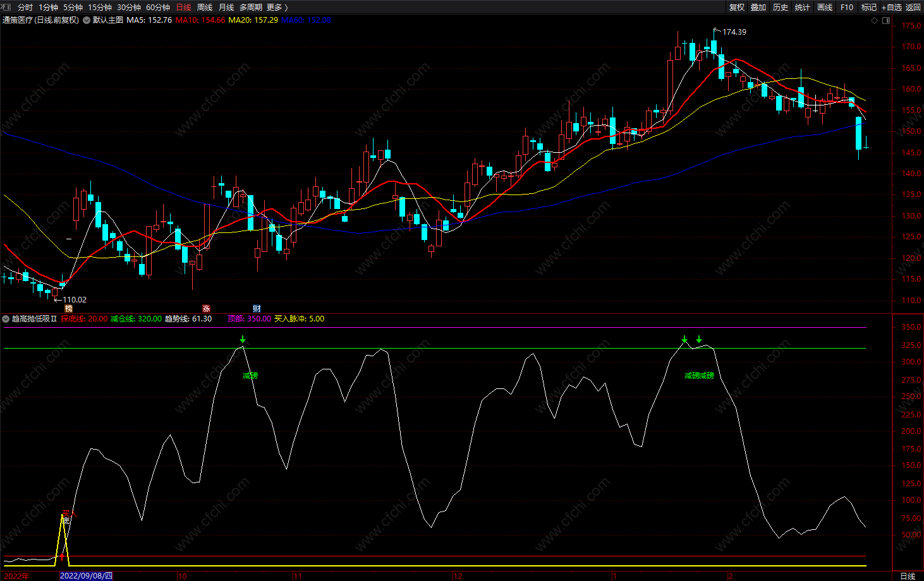Click month 12 marker on time axis

click(x=458, y=576)
